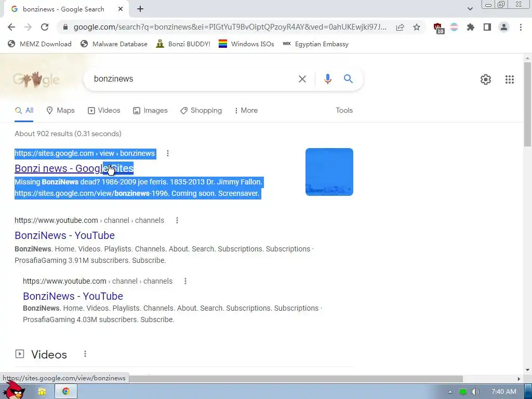Click the address bar URL

point(230,27)
